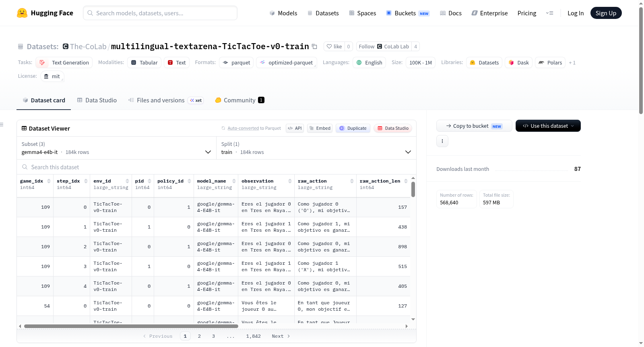
Task: Sort by the policy_id column
Action: pos(189,181)
